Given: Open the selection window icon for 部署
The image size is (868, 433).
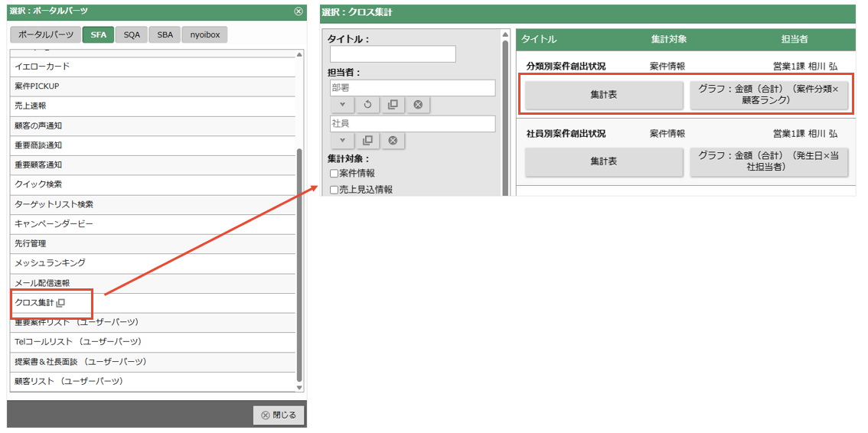Looking at the screenshot, I should [x=393, y=105].
